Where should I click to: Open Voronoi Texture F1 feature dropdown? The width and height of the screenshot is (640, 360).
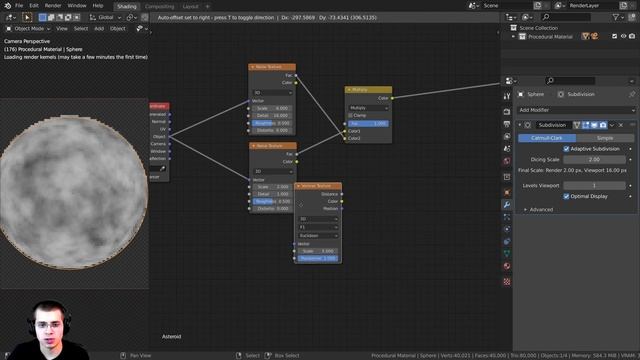(318, 227)
